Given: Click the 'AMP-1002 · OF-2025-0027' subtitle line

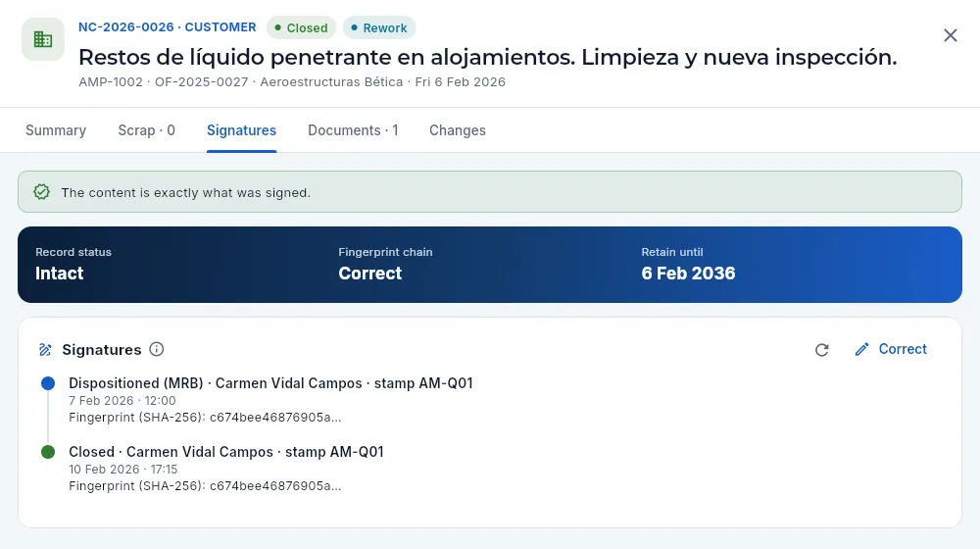Looking at the screenshot, I should (292, 82).
